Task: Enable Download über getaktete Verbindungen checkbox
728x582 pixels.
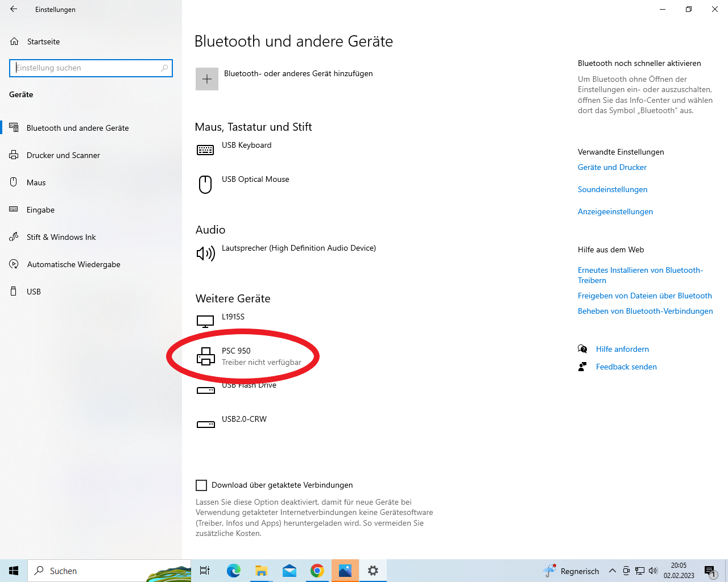Action: pyautogui.click(x=201, y=485)
